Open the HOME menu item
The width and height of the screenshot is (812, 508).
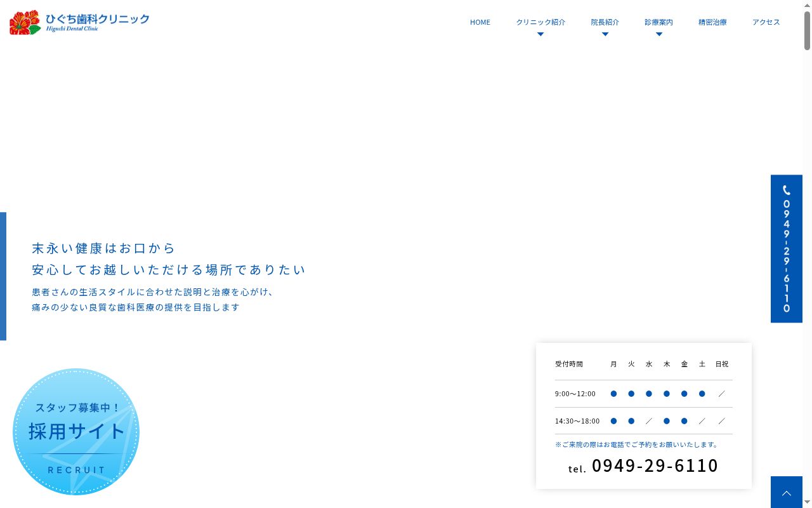point(480,22)
